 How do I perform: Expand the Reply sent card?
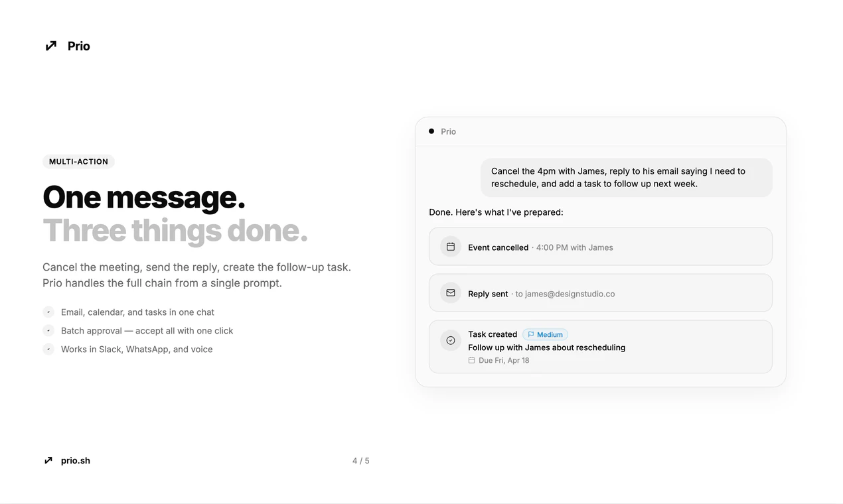tap(600, 292)
